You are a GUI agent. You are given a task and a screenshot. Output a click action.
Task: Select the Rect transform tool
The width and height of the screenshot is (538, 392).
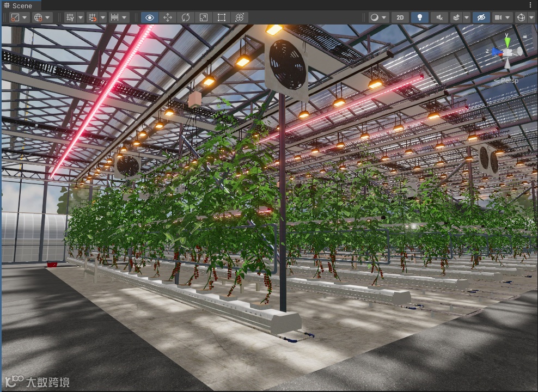221,17
